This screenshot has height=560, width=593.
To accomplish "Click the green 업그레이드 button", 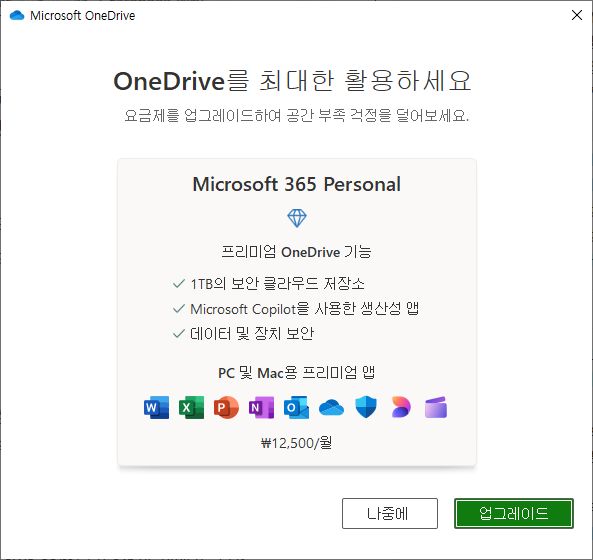I will 514,513.
